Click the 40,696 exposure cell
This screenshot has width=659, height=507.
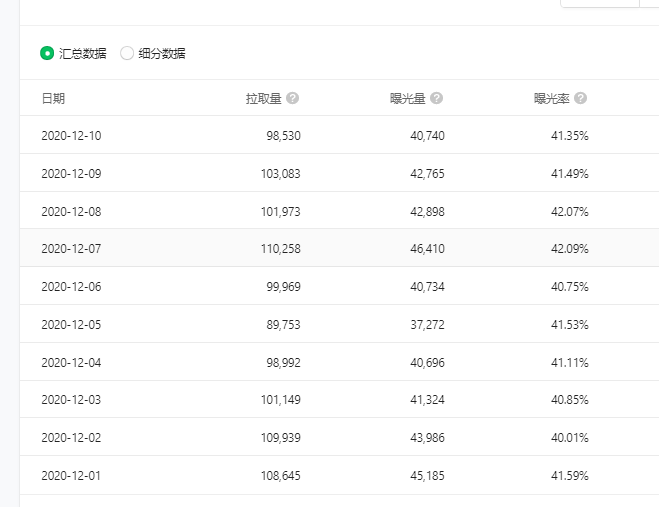coord(427,362)
